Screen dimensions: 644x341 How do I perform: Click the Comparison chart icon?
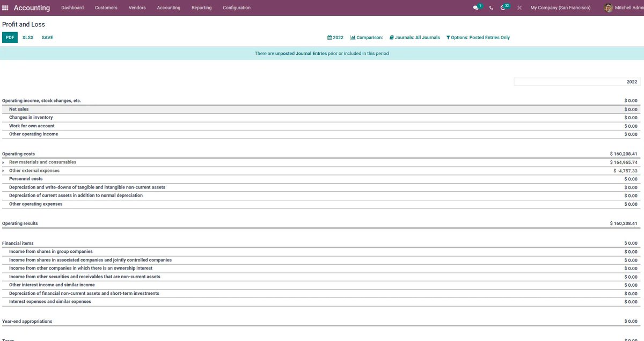352,37
